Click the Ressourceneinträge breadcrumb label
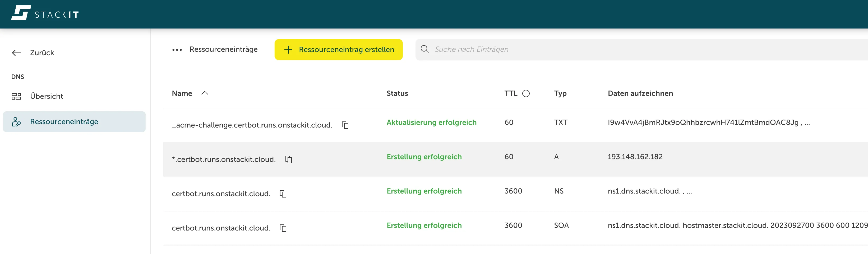 click(223, 49)
